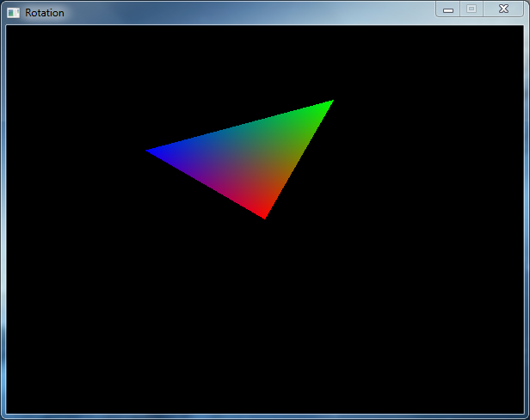
Task: Minimize the Rotation window
Action: (x=448, y=9)
